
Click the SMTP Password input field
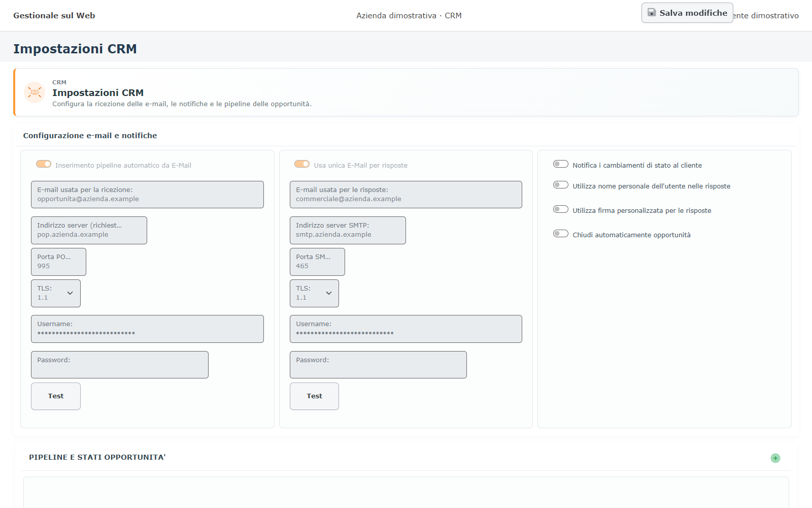(378, 365)
